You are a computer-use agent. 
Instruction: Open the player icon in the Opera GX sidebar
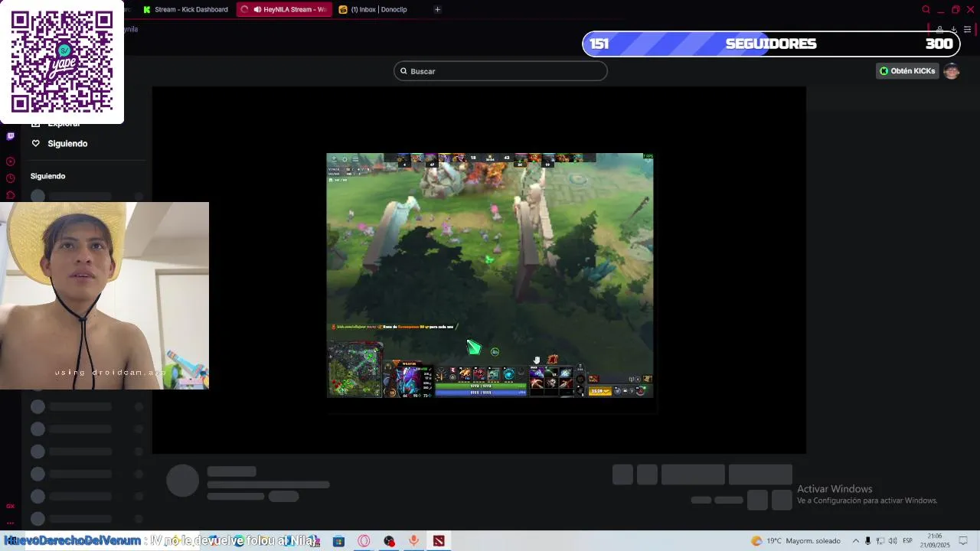10,161
